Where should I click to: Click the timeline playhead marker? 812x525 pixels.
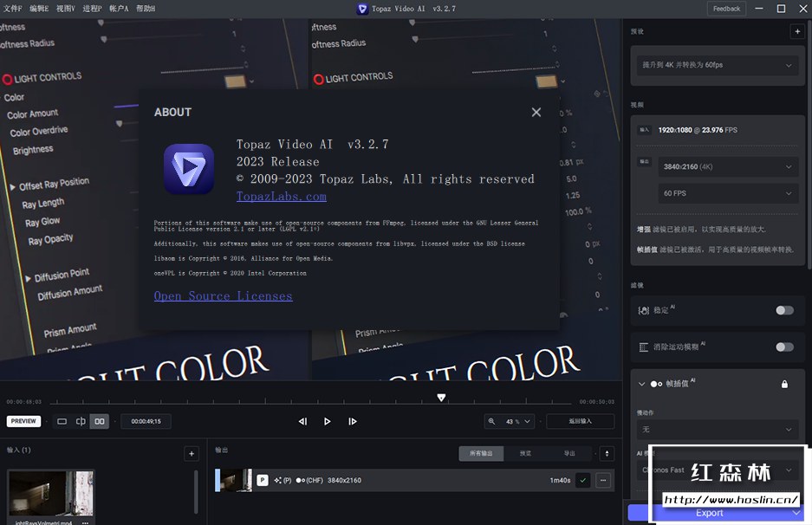click(441, 398)
